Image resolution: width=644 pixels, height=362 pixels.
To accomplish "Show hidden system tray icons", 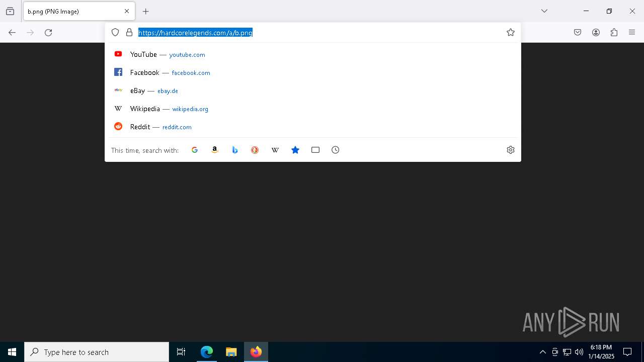I will coord(542,352).
